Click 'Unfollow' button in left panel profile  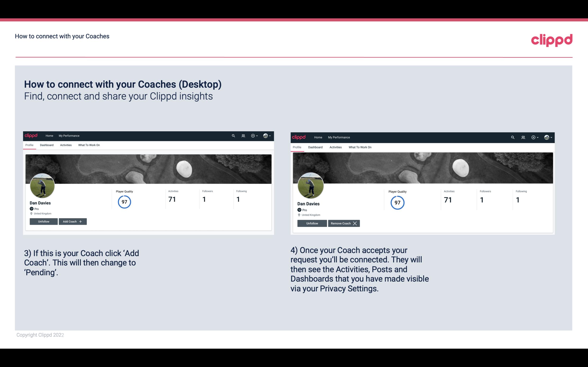pyautogui.click(x=43, y=221)
